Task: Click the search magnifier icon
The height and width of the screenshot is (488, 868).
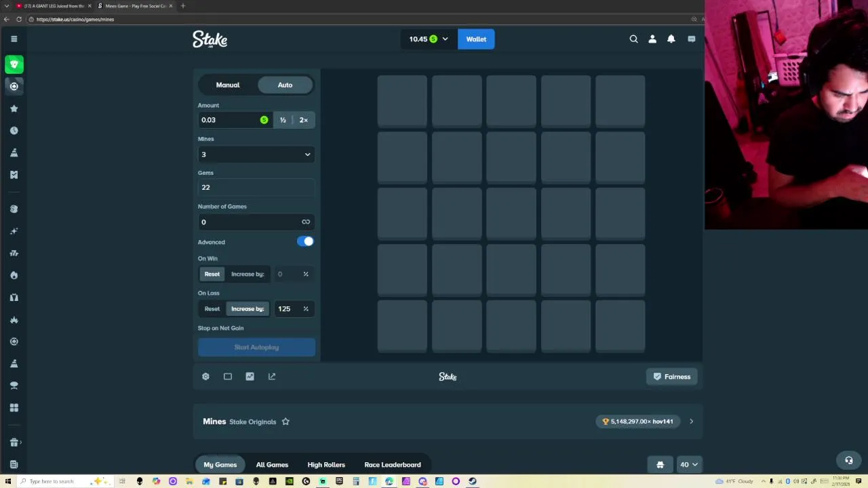Action: 633,39
